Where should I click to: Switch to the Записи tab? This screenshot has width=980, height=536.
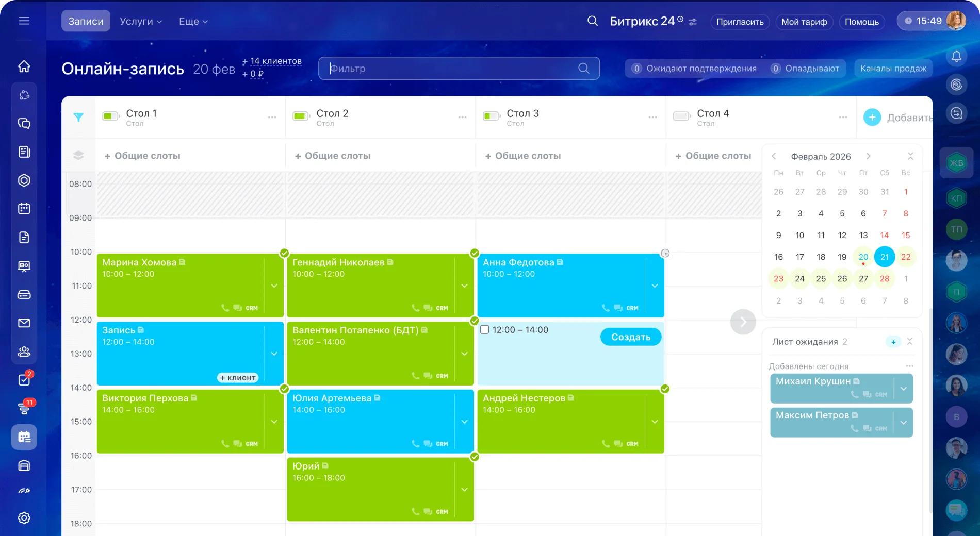86,21
